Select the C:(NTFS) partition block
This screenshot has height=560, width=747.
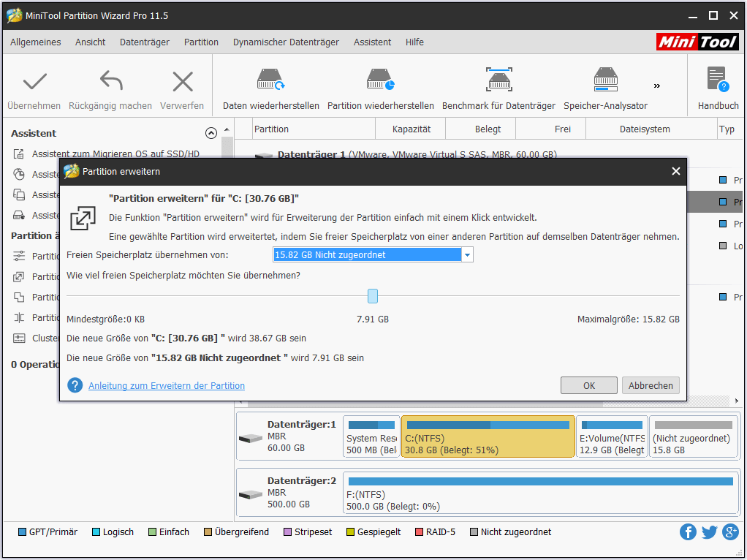pos(488,437)
